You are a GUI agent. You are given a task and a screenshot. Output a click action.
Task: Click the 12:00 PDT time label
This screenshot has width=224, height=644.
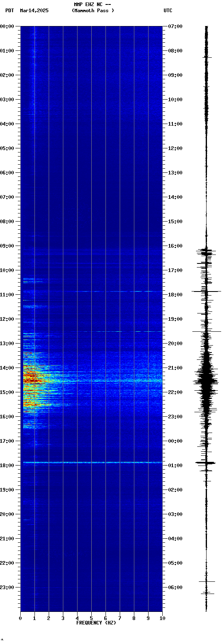point(7,319)
